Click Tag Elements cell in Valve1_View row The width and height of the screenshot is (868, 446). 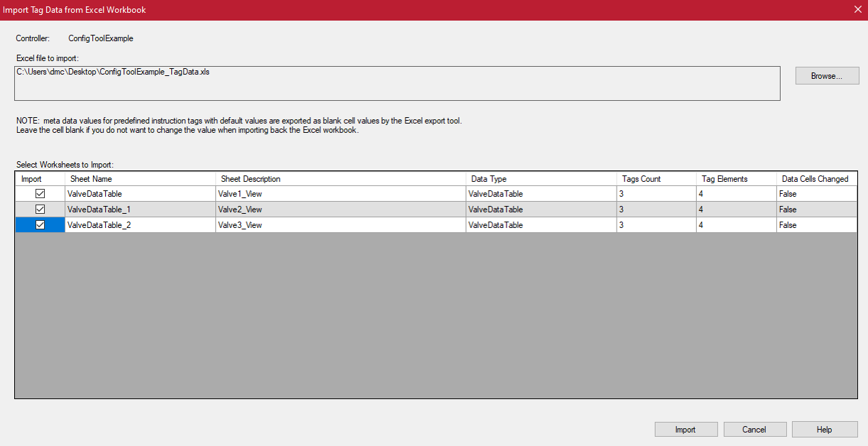click(737, 194)
